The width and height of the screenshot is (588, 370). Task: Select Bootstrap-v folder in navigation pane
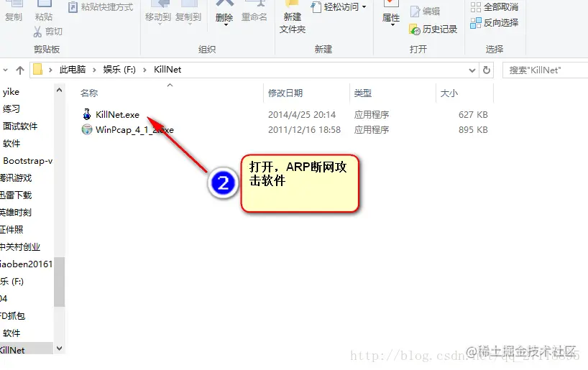pyautogui.click(x=28, y=161)
